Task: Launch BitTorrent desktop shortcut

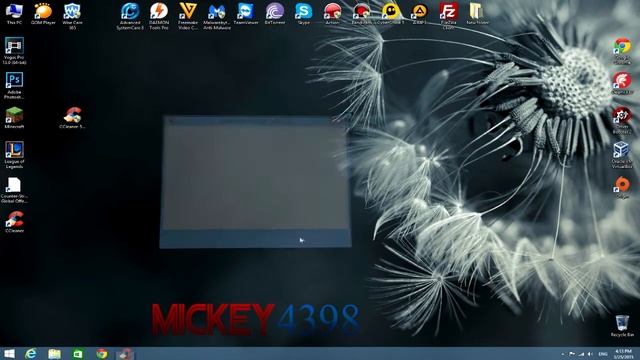Action: 275,14
